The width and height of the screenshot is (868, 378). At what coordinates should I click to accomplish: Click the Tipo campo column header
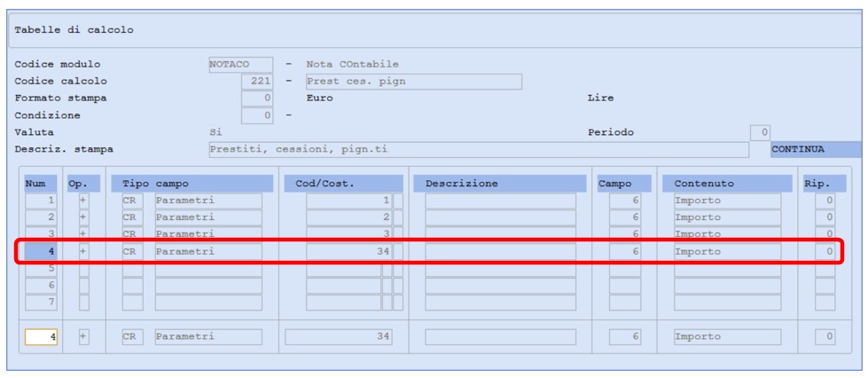pyautogui.click(x=192, y=184)
